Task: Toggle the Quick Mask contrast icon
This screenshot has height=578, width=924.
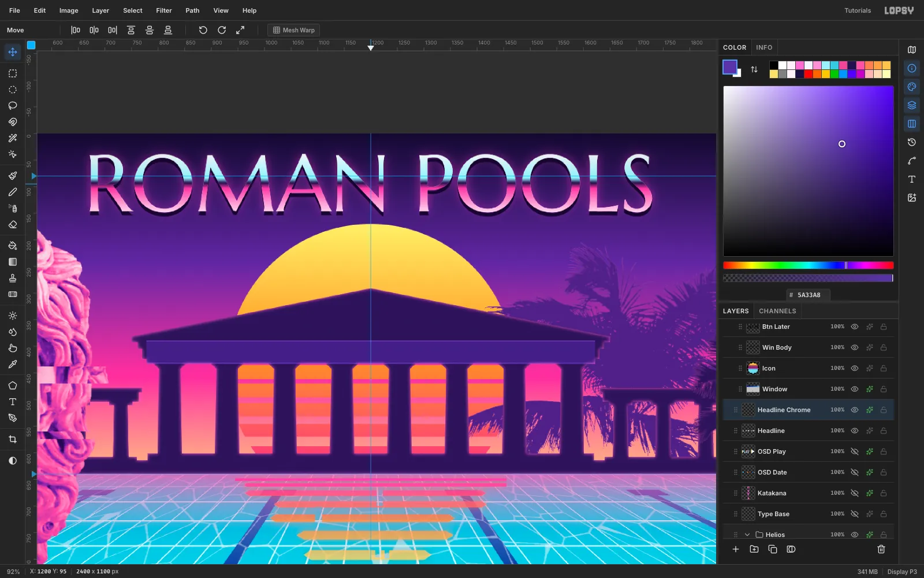Action: [13, 461]
